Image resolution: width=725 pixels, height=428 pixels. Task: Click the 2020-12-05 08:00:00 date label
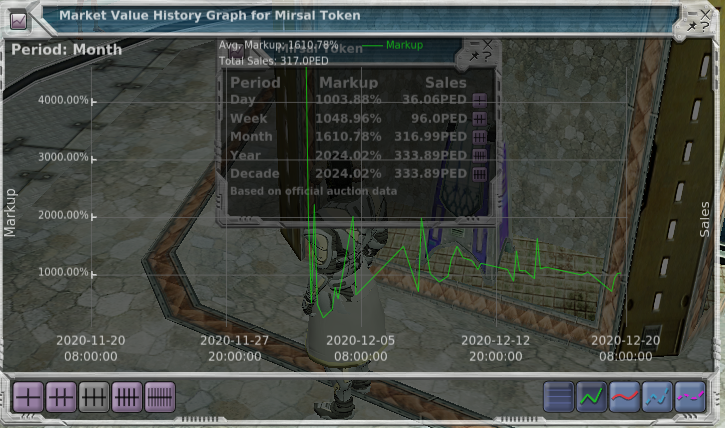click(361, 349)
